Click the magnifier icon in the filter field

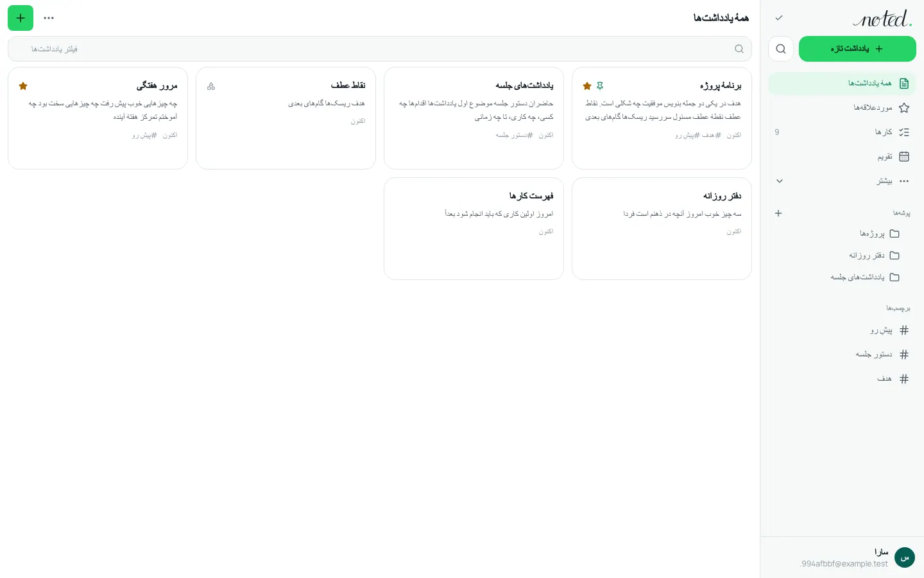tap(739, 49)
